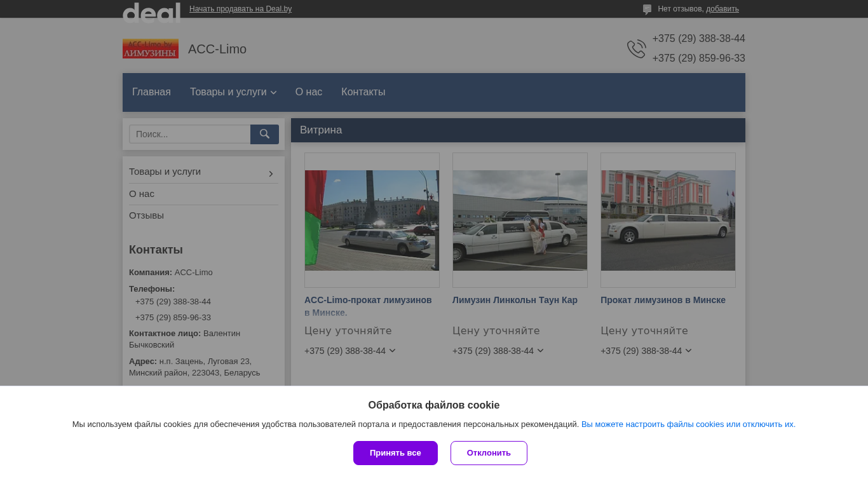Click Начать продавать на Deal.by link

click(x=241, y=9)
